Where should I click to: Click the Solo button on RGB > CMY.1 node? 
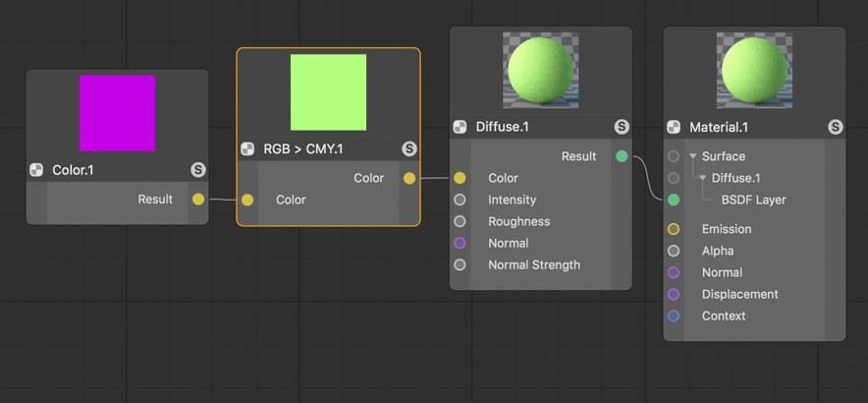click(x=409, y=148)
